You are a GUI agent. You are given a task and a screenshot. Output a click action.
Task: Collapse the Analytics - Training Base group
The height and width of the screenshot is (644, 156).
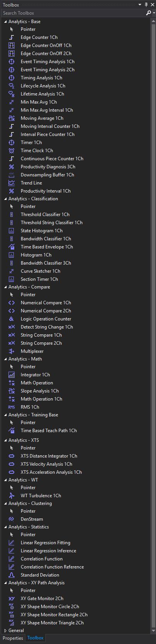point(5,415)
